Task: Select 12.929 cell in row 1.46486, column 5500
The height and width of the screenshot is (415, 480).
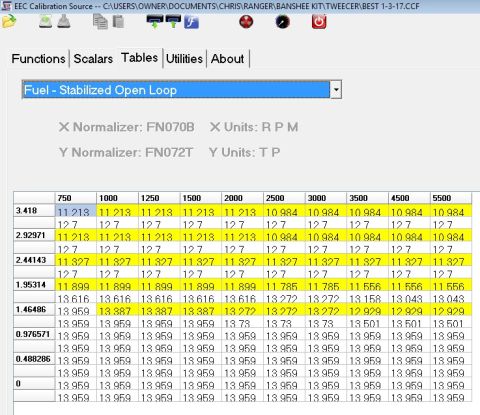Action: 451,310
